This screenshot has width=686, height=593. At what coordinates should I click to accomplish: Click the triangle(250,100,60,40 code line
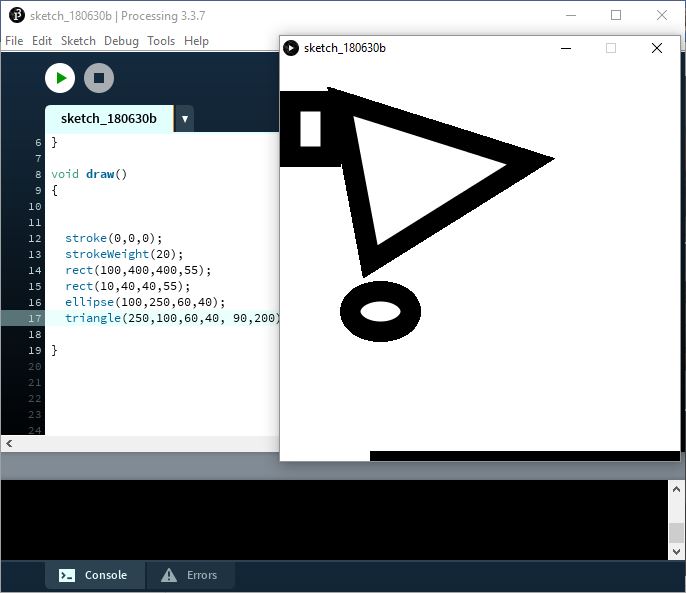[172, 318]
